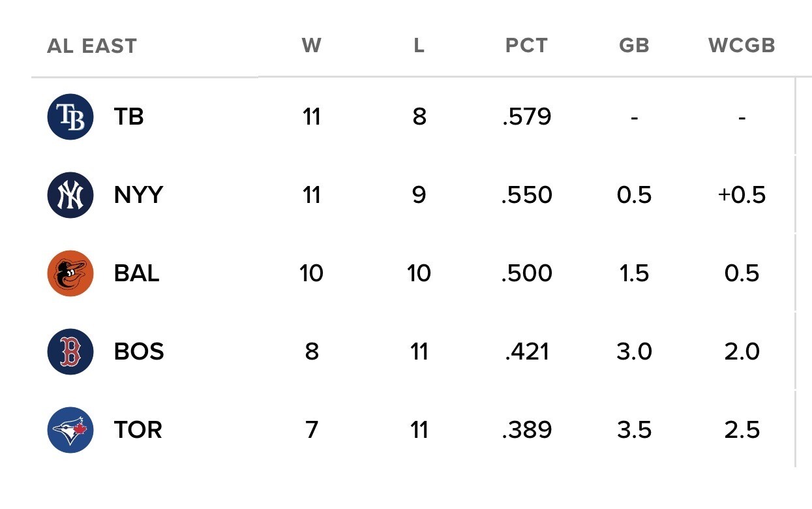Click the Tampa Bay Rays logo
Screen dimensions: 812x509
tap(70, 117)
